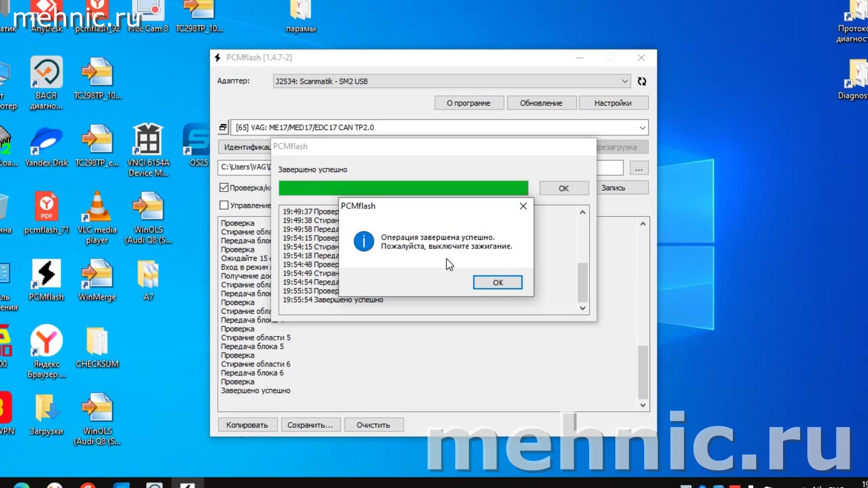Open the Yandex Disk shortcut
This screenshot has height=488, width=868.
pos(47,146)
